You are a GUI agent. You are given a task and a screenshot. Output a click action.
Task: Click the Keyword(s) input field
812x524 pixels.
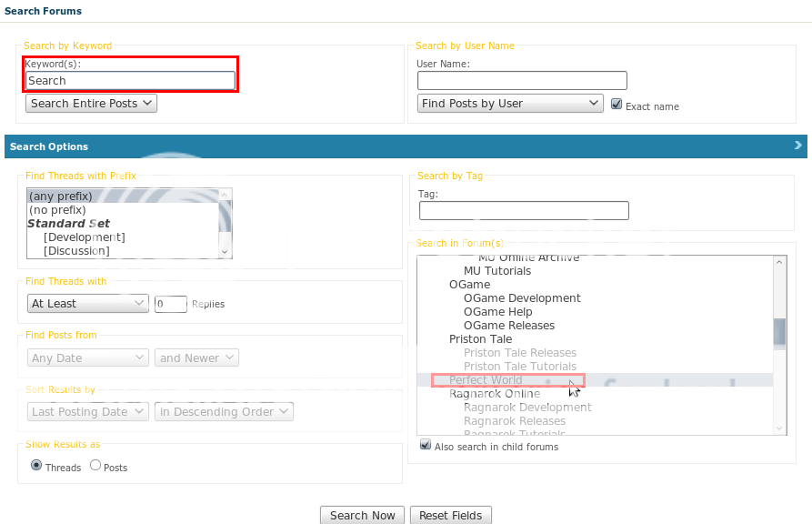coord(130,81)
